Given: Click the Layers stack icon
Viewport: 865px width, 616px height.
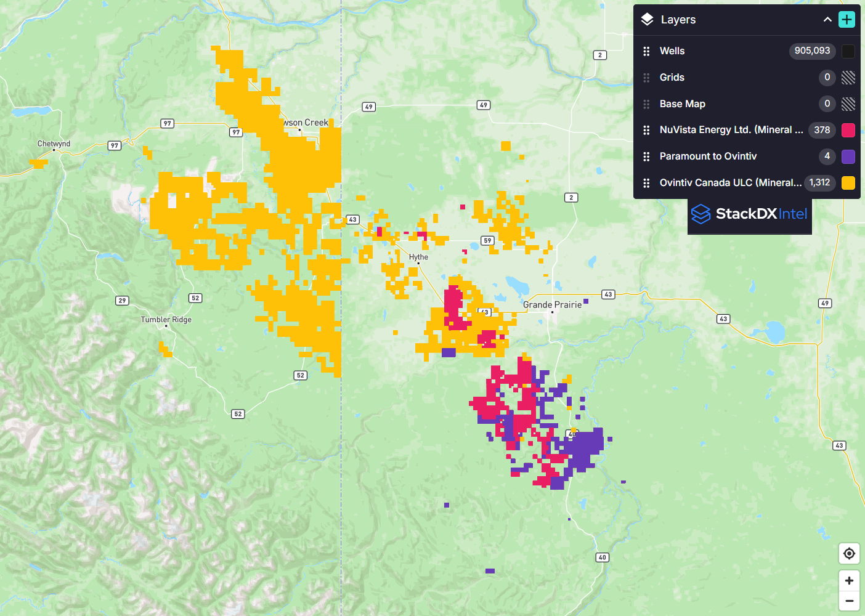Looking at the screenshot, I should pos(647,20).
